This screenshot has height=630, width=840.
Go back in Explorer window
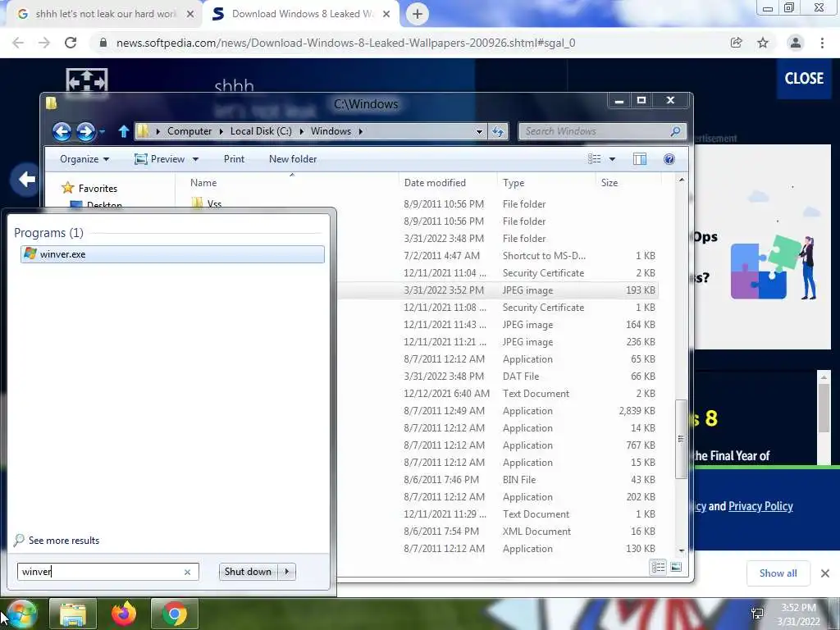(62, 131)
